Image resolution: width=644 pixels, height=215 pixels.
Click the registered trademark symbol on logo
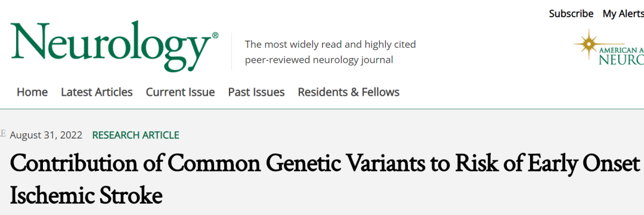[x=215, y=36]
